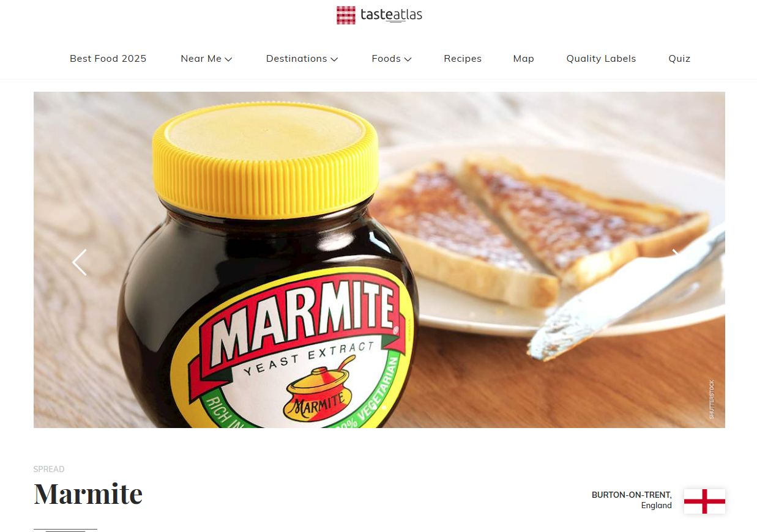Image resolution: width=757 pixels, height=532 pixels.
Task: Click the Marmite page title heading
Action: (88, 493)
